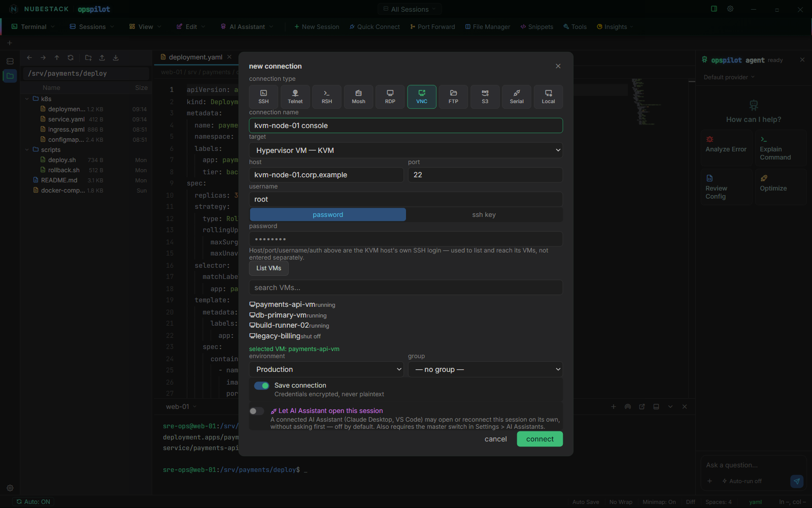The image size is (812, 508).
Task: Toggle the Save connection switch
Action: (x=261, y=386)
